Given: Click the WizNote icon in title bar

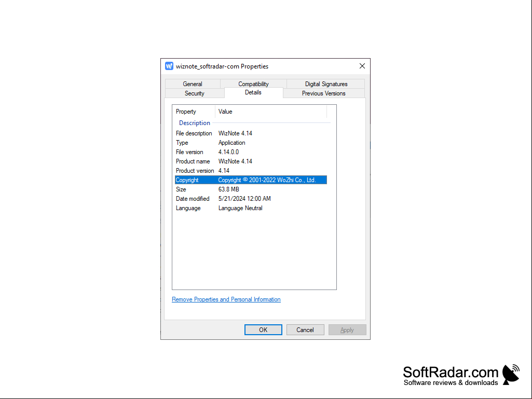Looking at the screenshot, I should click(x=169, y=66).
